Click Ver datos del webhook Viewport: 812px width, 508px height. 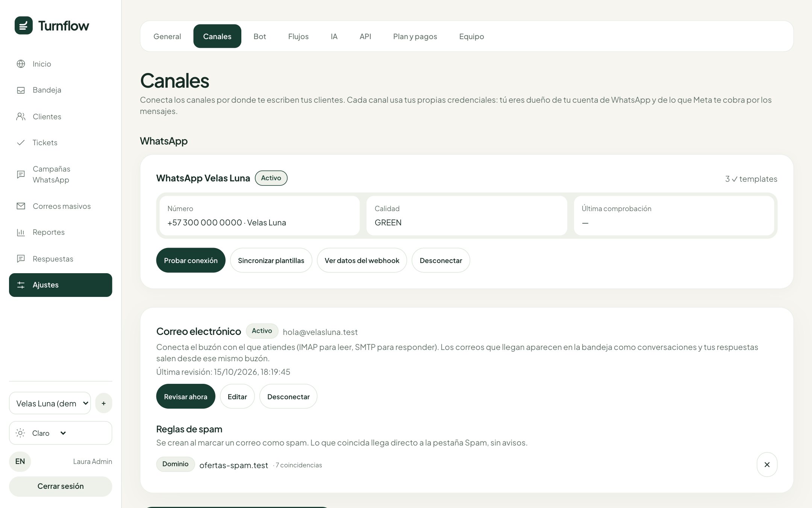(362, 260)
